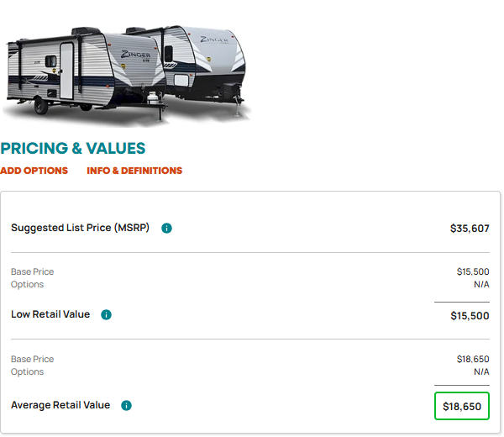Click the Zinger travel trailer photo
Image resolution: width=504 pixels, height=437 pixels.
[x=126, y=75]
